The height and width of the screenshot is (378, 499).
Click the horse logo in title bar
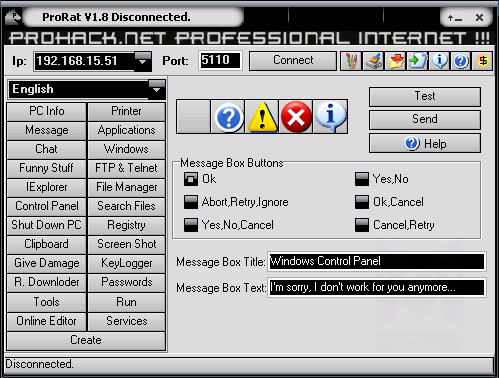pyautogui.click(x=13, y=17)
